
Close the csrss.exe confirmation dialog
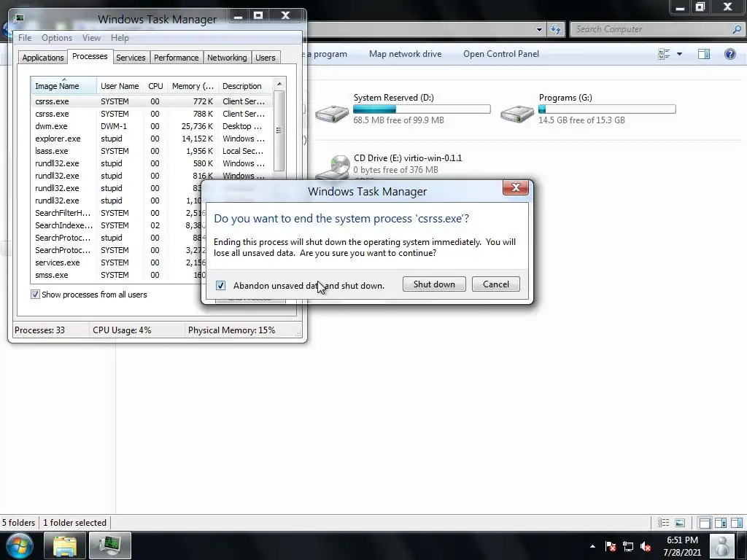point(516,187)
